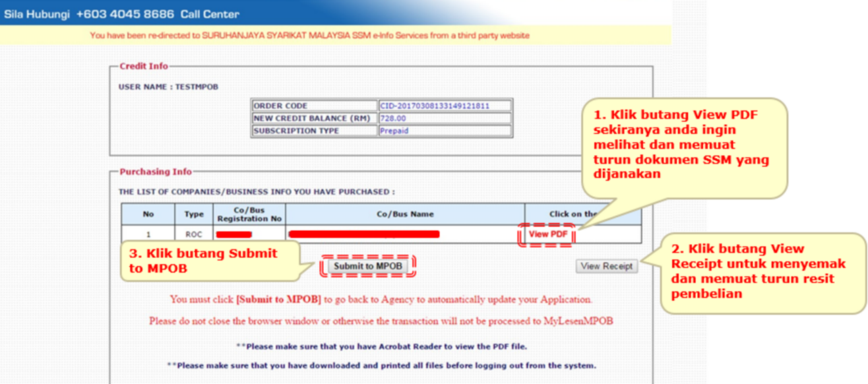
Task: Click the ORDER CODE label cell
Action: (315, 106)
